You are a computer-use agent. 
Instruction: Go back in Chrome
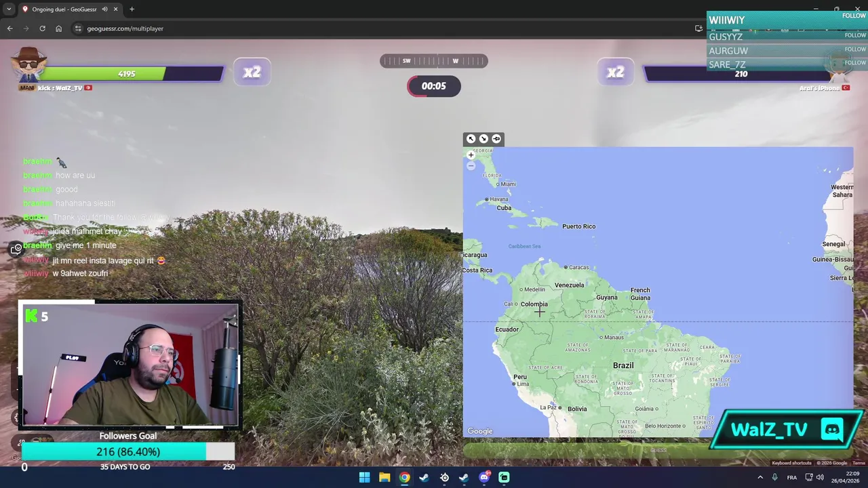9,28
